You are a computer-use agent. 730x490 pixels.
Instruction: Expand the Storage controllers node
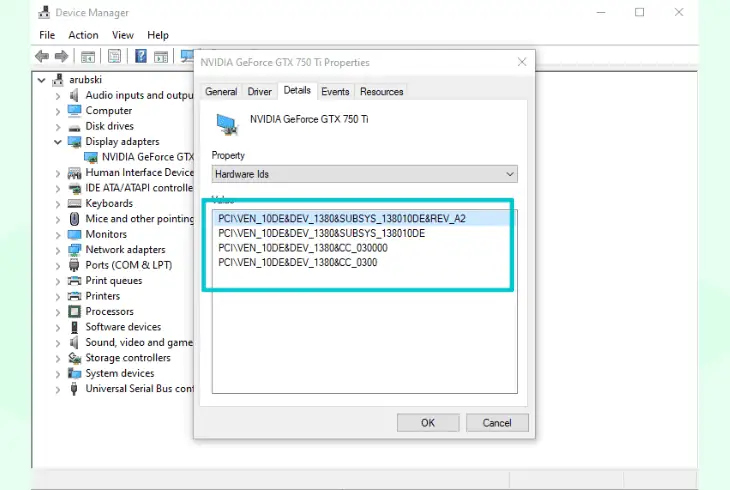point(58,358)
